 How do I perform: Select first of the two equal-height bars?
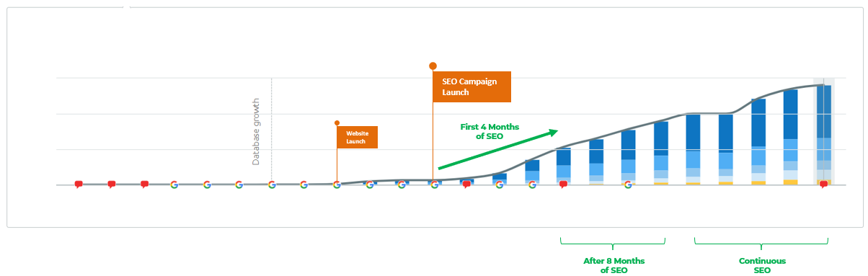coord(694,150)
